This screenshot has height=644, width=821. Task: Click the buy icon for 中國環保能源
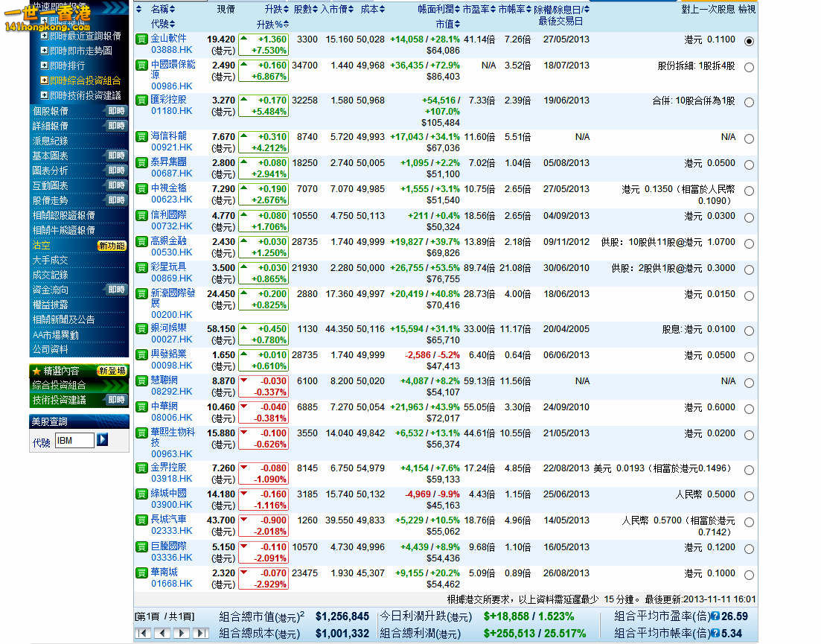(141, 66)
